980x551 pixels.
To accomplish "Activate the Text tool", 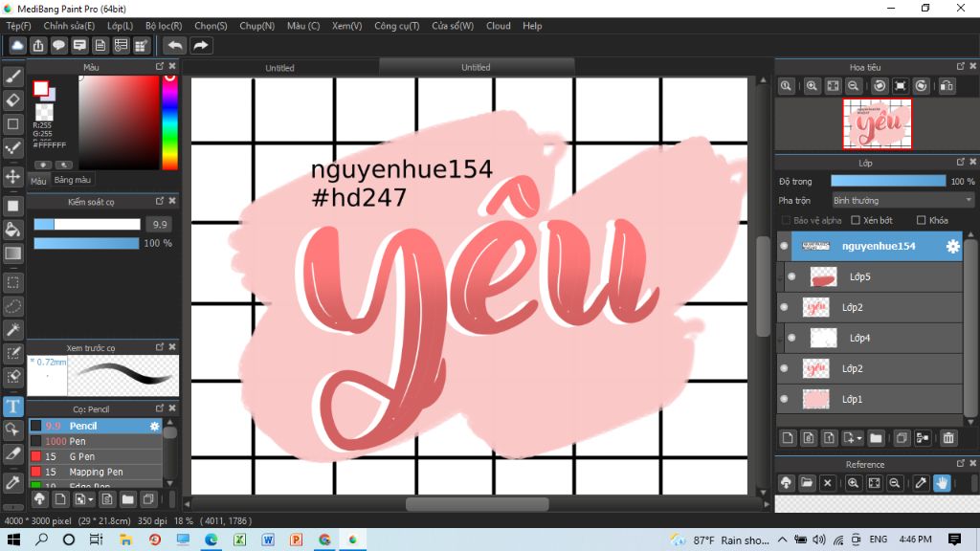I will click(x=13, y=407).
